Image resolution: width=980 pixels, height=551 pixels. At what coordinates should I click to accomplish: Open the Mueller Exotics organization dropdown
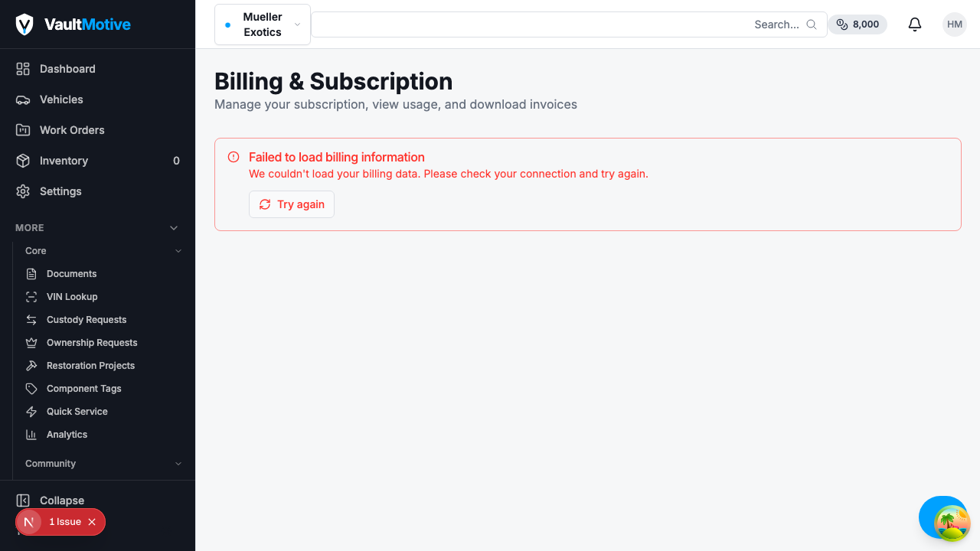click(x=263, y=24)
